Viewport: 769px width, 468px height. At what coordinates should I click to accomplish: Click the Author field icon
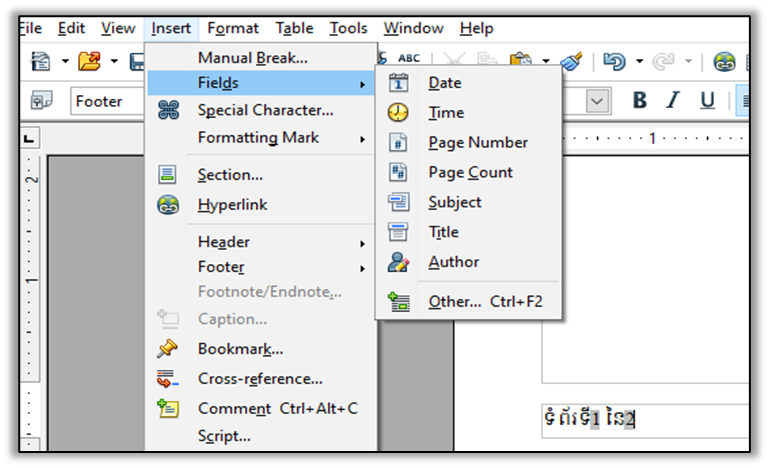[398, 263]
